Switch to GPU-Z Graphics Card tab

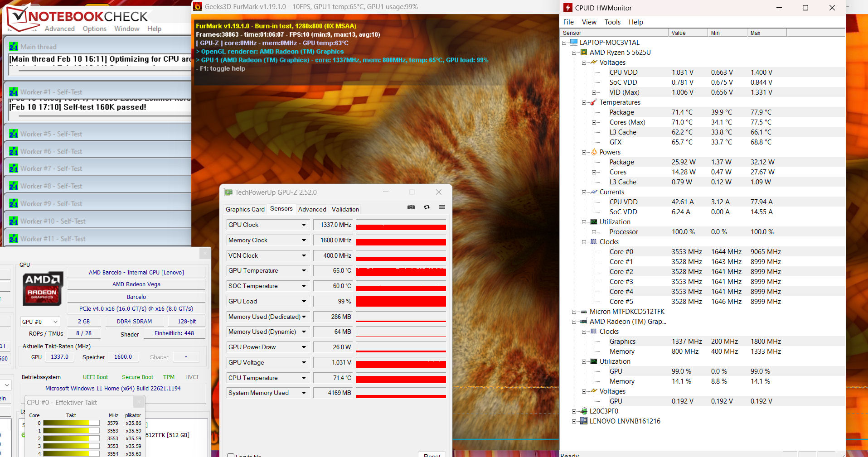[x=245, y=209]
